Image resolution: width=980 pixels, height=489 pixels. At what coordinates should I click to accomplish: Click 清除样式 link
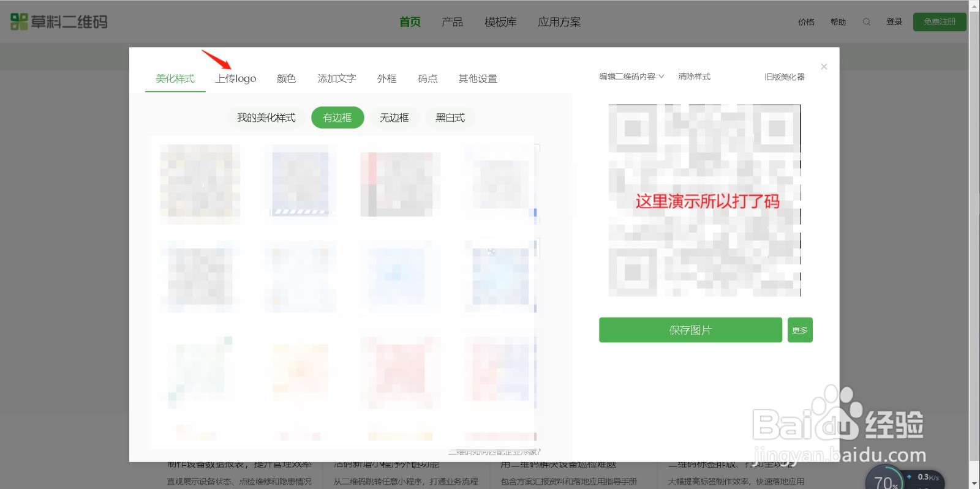coord(695,77)
